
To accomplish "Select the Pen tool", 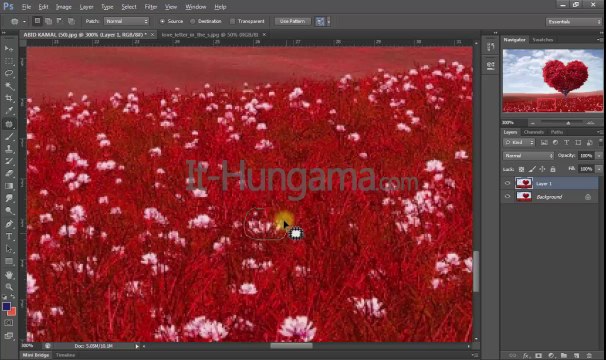I will click(x=9, y=224).
